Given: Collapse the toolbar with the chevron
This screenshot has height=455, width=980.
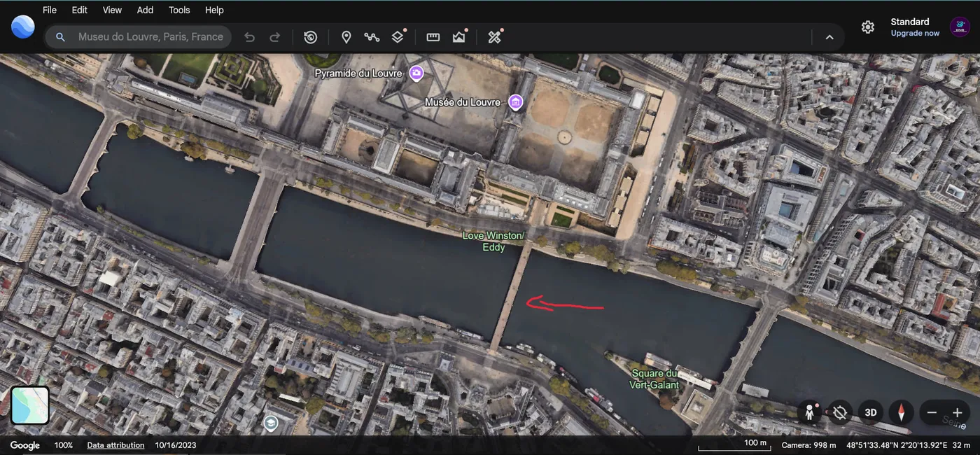Looking at the screenshot, I should click(x=829, y=37).
